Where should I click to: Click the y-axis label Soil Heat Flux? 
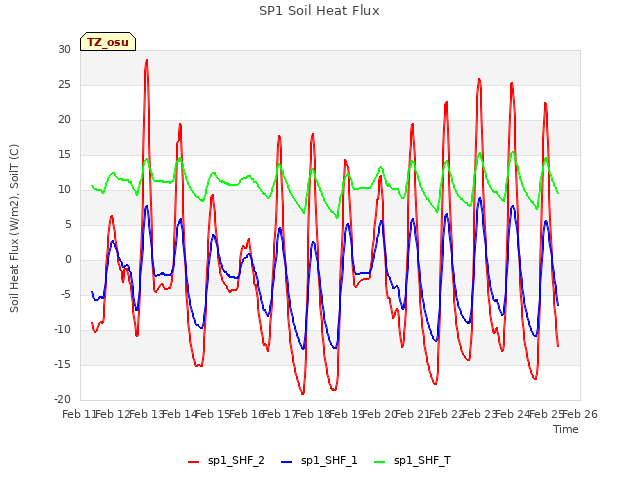(14, 228)
